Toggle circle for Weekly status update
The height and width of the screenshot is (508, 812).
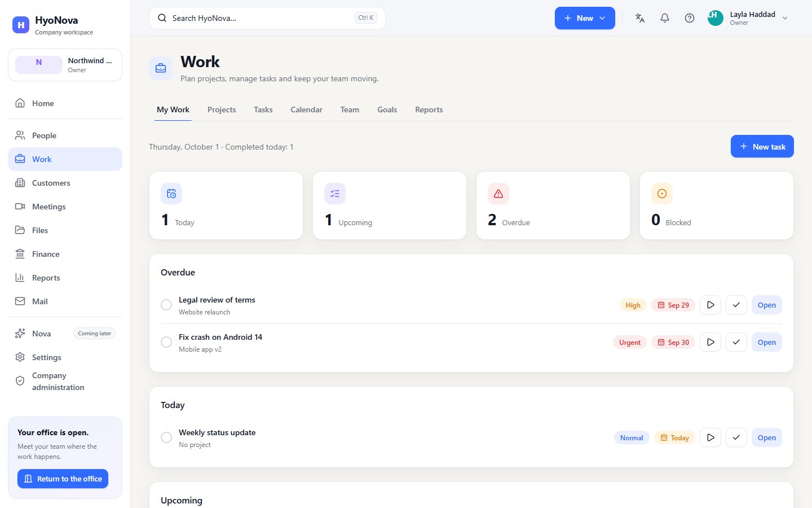[x=166, y=437]
